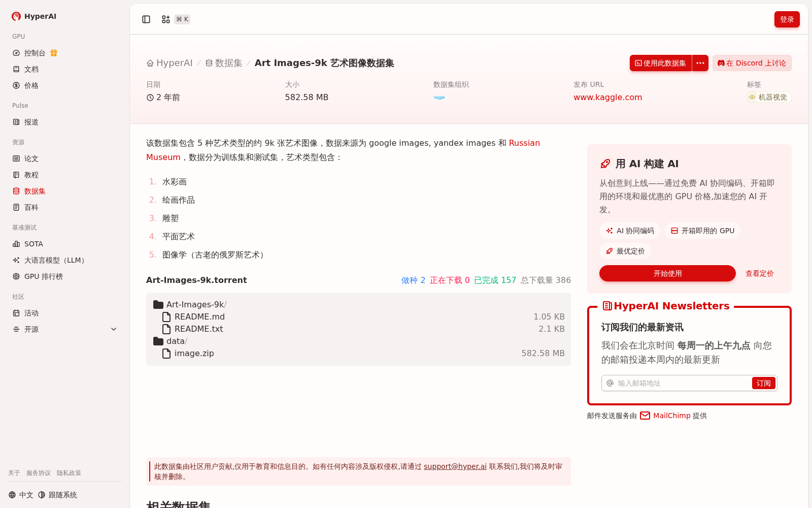Click the Art-Images-9k.torrent title
This screenshot has width=812, height=508.
196,280
